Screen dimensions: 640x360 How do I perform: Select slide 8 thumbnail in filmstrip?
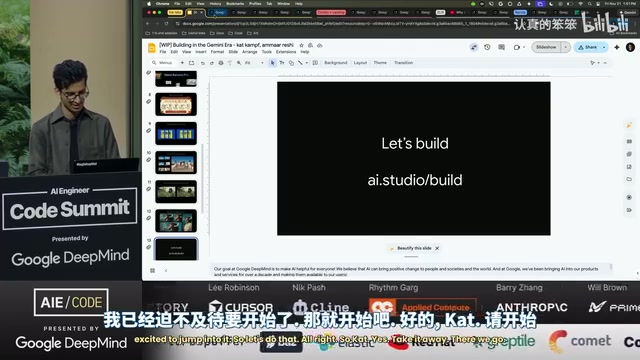(176, 104)
